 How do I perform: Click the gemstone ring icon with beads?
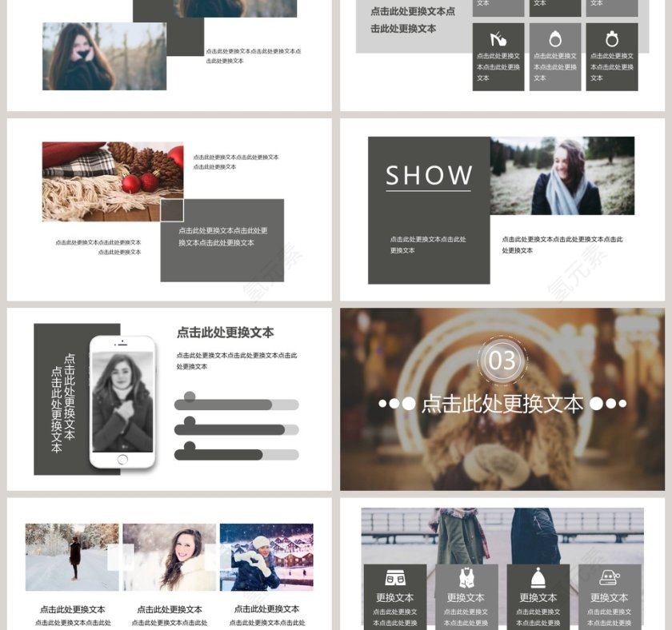(611, 38)
